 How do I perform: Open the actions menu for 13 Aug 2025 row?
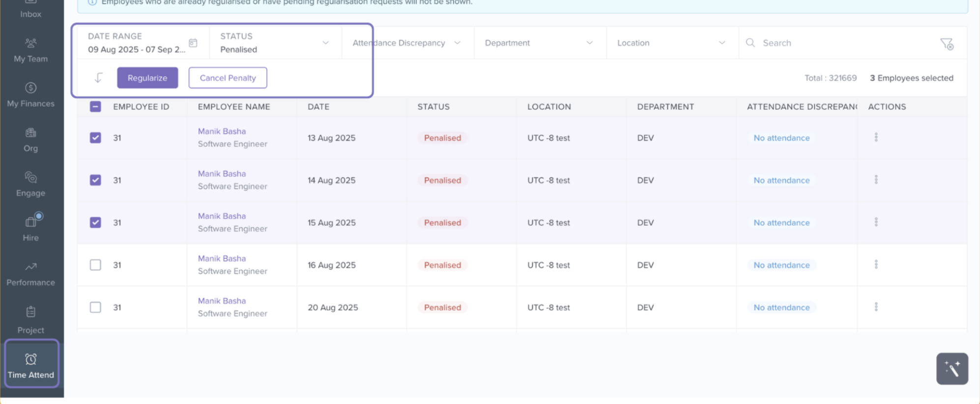point(876,138)
